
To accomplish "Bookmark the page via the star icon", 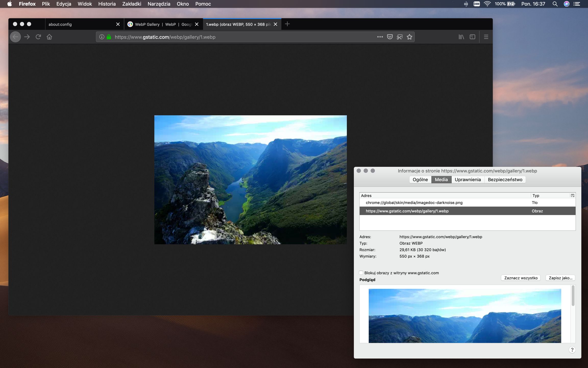I will (x=410, y=37).
